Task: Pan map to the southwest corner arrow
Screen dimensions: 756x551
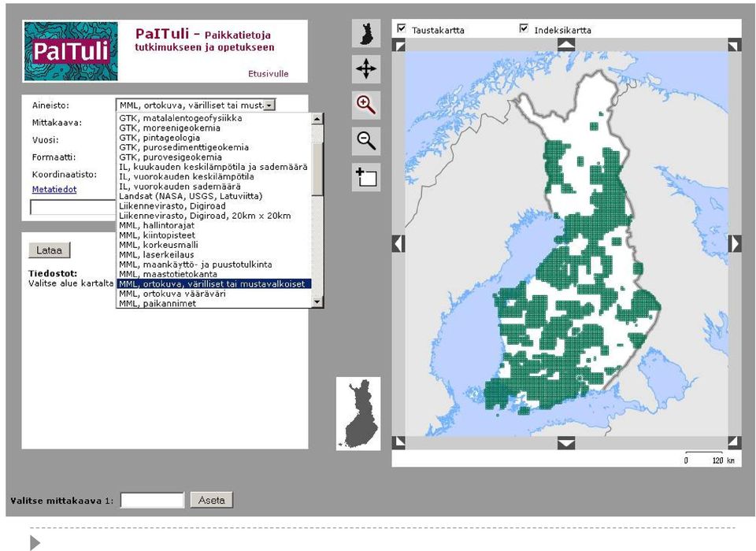Action: click(399, 442)
